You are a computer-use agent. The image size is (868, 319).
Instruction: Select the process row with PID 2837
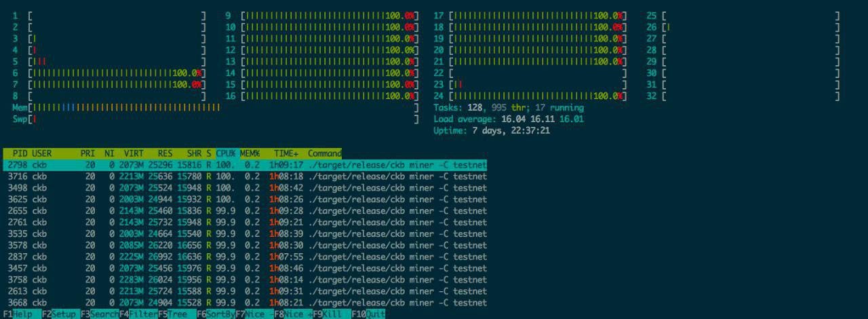point(245,257)
